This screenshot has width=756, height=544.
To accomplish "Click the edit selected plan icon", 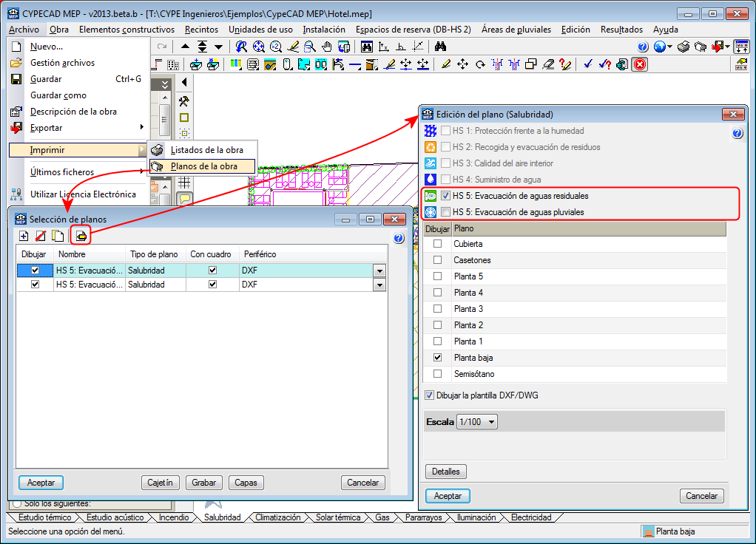I will pos(81,237).
